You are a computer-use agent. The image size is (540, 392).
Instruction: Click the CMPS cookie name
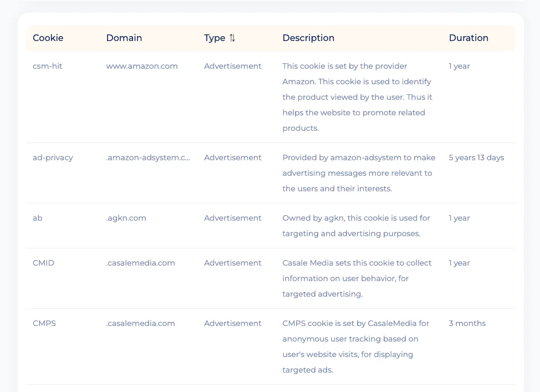pos(44,323)
